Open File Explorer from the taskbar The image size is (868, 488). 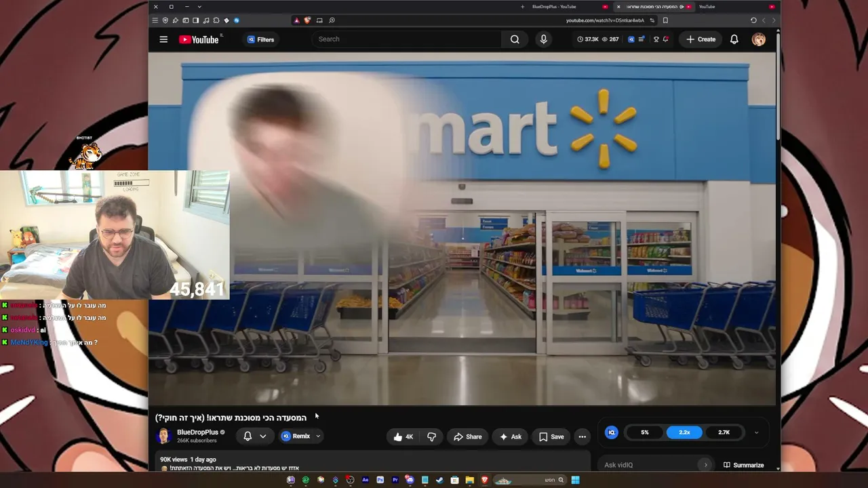[469, 480]
